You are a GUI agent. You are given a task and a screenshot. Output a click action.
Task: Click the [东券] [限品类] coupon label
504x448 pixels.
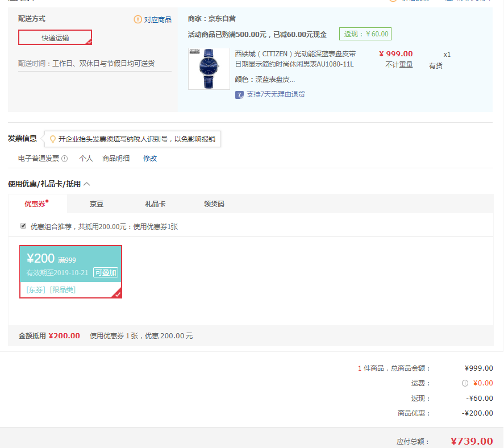pyautogui.click(x=51, y=290)
